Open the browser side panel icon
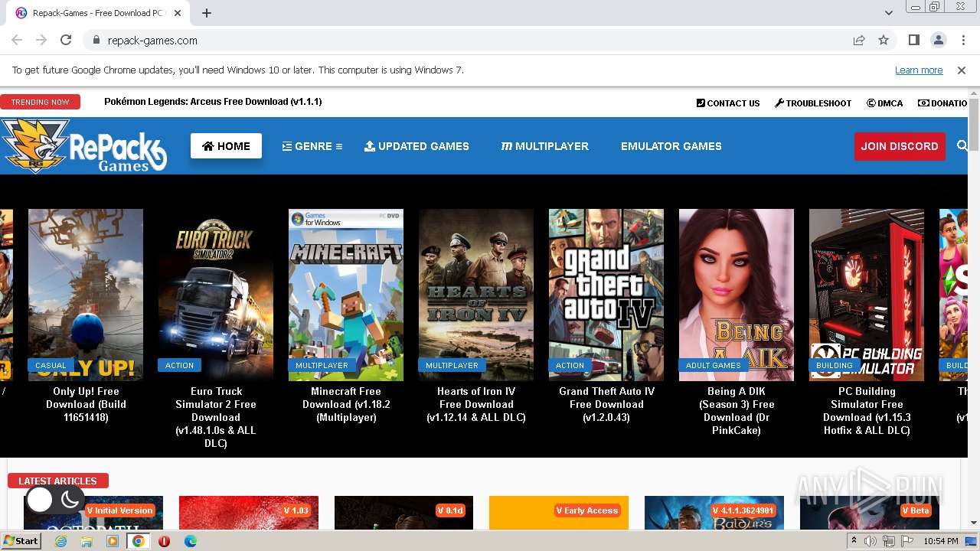Viewport: 980px width, 551px height. (x=913, y=40)
